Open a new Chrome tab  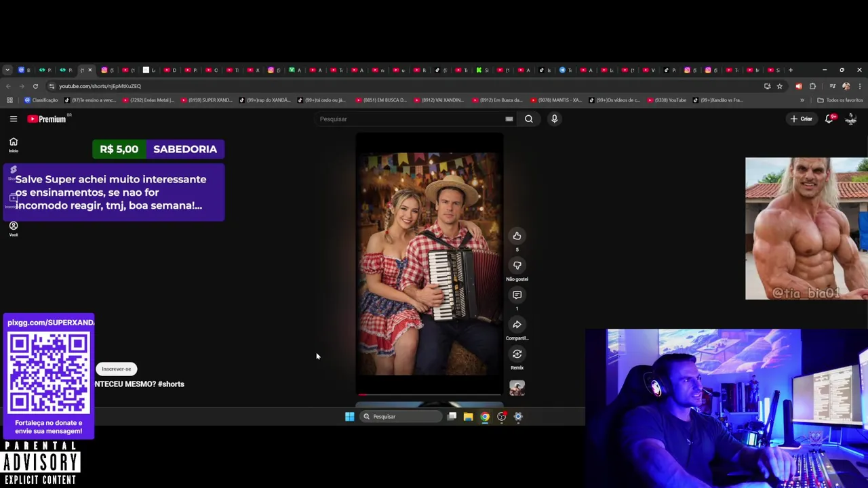tap(790, 70)
